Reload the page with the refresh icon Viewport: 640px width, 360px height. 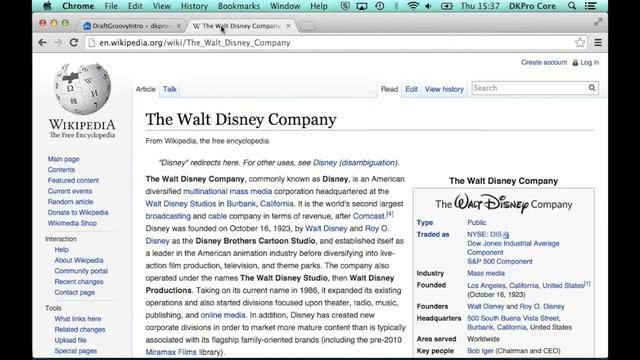click(74, 42)
